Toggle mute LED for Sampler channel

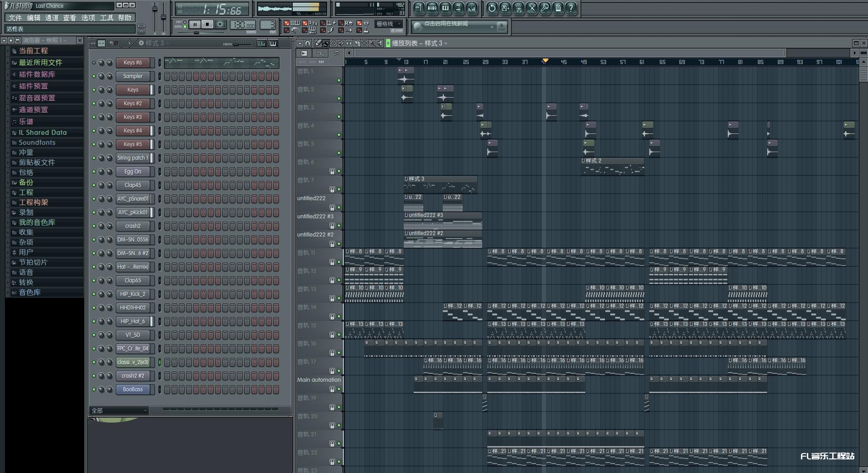[x=94, y=76]
